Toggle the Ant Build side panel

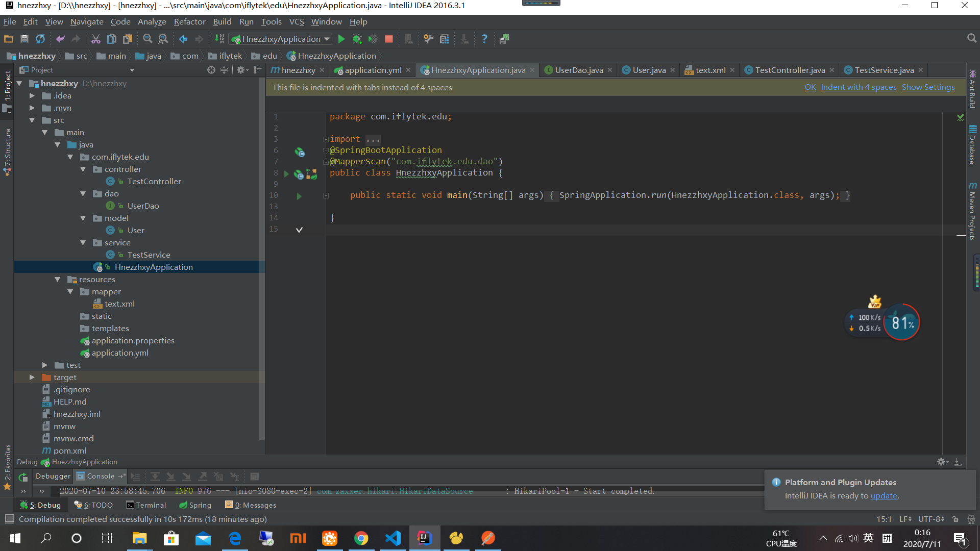pyautogui.click(x=972, y=88)
